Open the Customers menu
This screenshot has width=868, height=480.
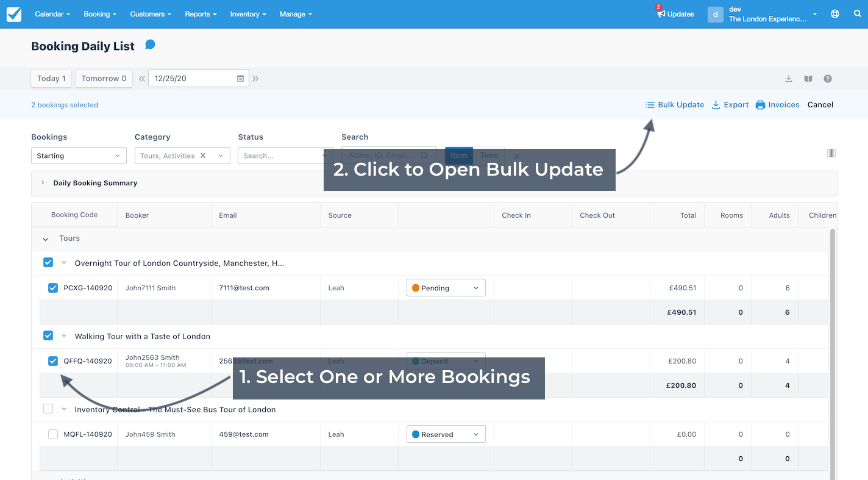point(151,14)
